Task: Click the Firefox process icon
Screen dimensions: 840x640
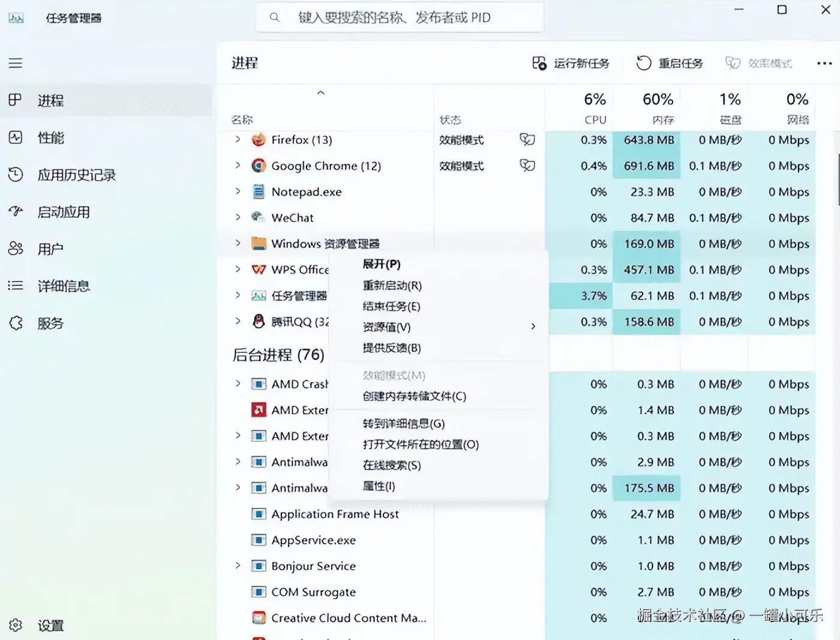Action: pyautogui.click(x=259, y=140)
